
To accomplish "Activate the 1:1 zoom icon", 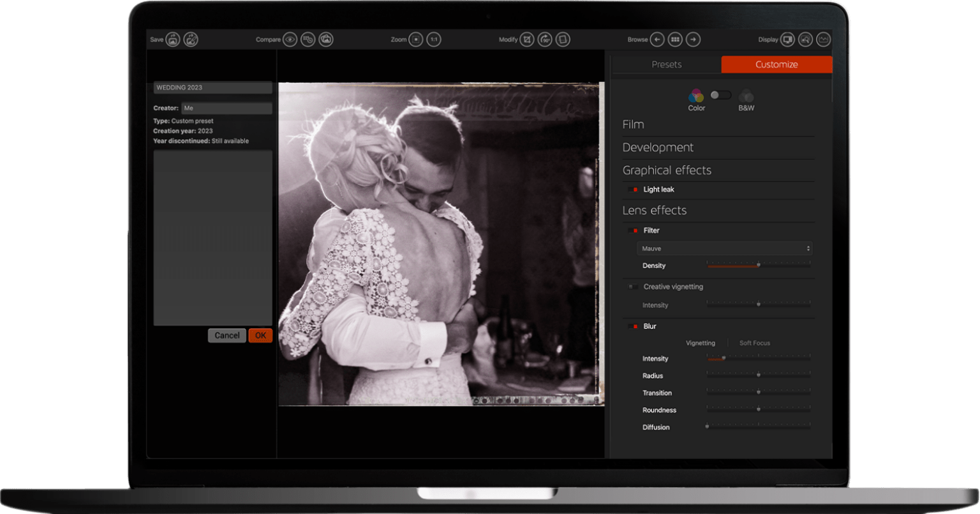I will 434,39.
